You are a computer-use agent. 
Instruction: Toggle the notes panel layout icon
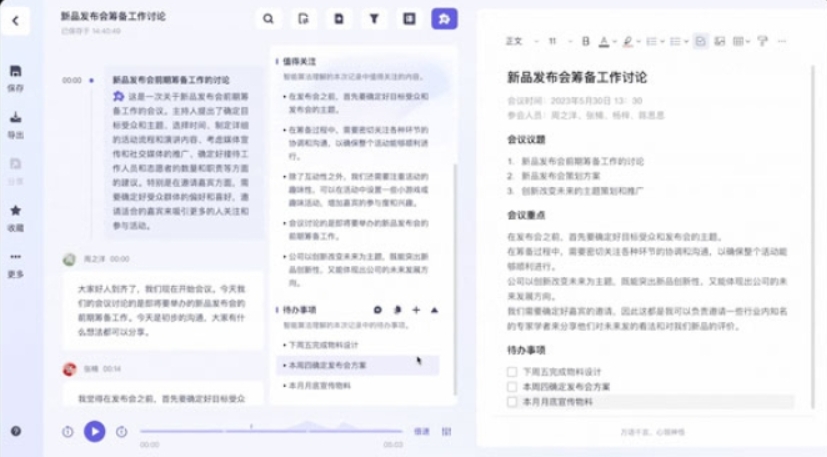pyautogui.click(x=409, y=19)
